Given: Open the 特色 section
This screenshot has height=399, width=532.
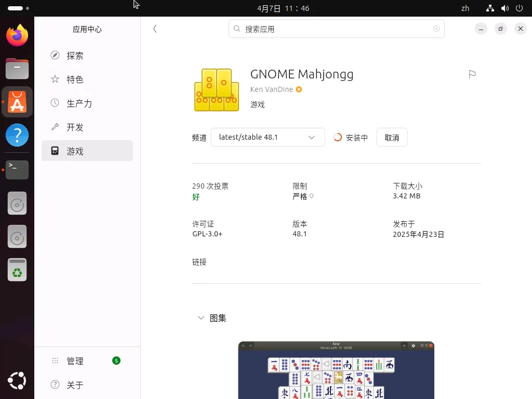Looking at the screenshot, I should (87, 79).
